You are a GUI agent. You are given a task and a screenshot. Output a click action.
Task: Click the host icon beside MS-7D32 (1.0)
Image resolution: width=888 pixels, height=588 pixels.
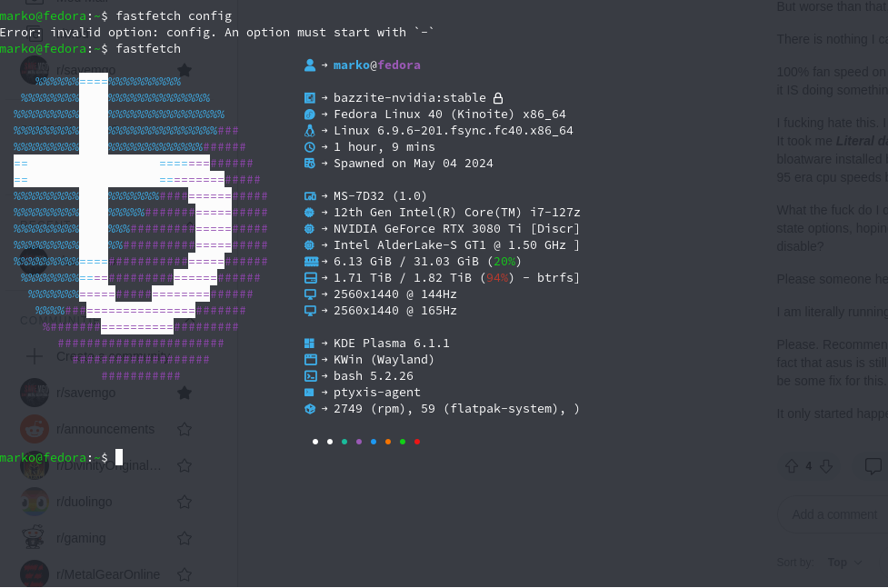tap(310, 196)
